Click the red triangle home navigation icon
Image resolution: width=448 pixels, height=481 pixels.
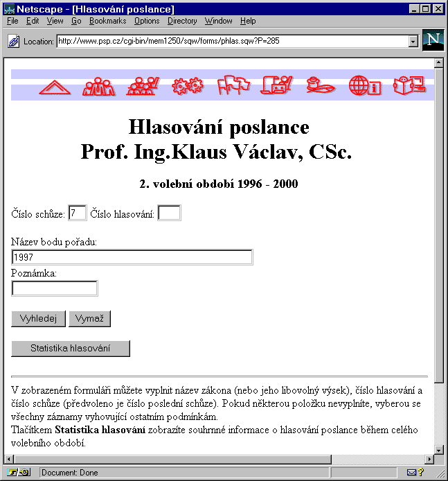tap(55, 87)
